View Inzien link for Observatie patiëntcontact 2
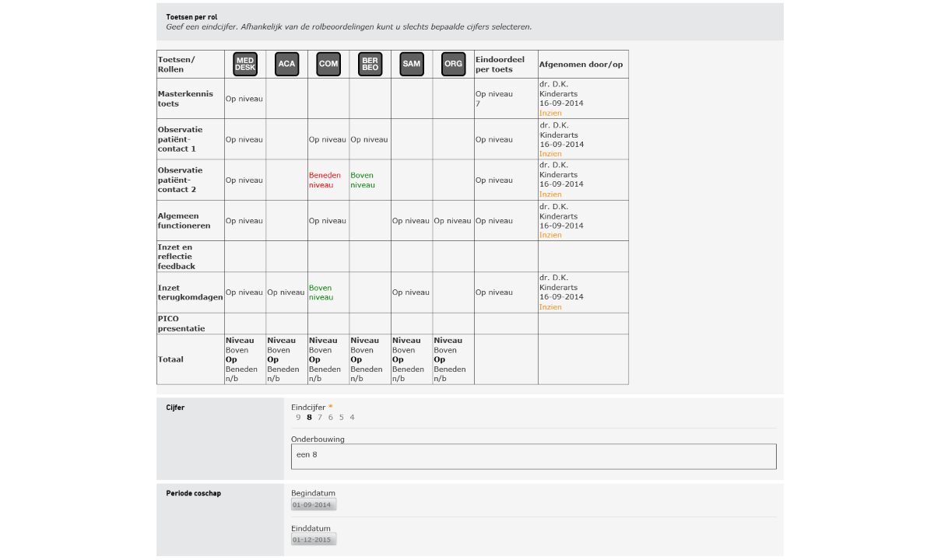The image size is (934, 560). point(550,194)
